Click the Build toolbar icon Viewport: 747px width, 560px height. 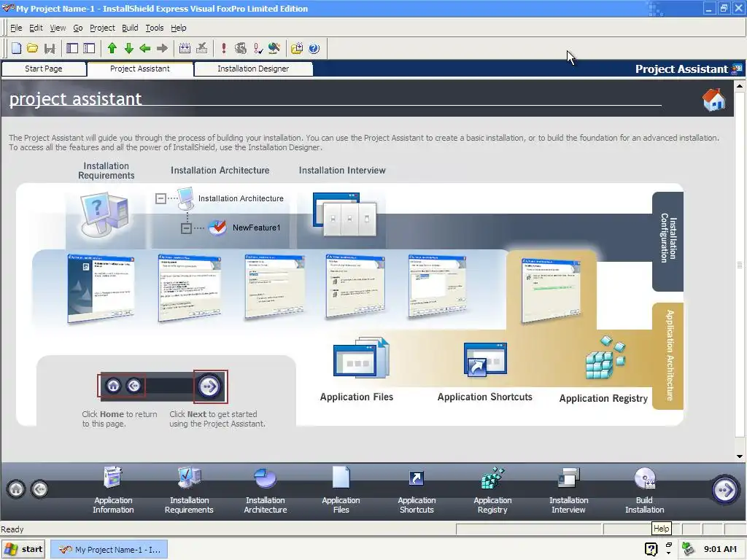(185, 48)
